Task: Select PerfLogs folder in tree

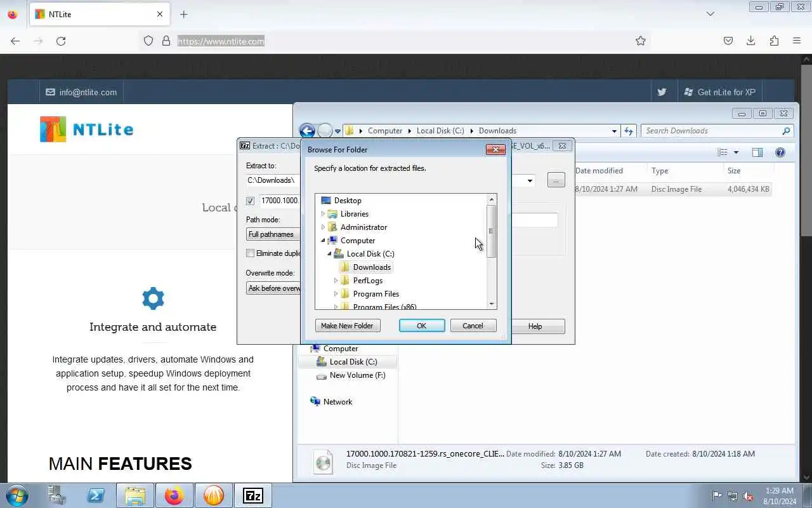Action: (368, 281)
